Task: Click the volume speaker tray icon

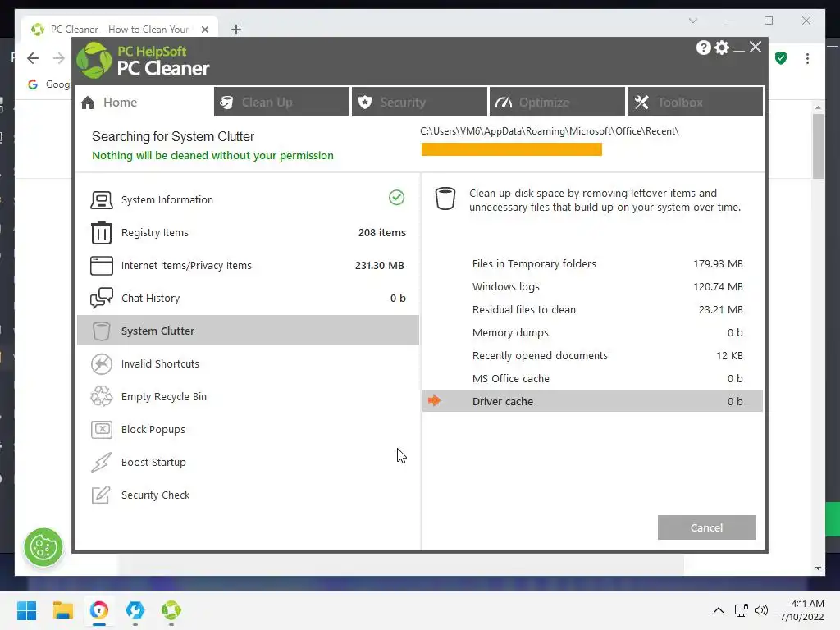Action: click(x=760, y=610)
